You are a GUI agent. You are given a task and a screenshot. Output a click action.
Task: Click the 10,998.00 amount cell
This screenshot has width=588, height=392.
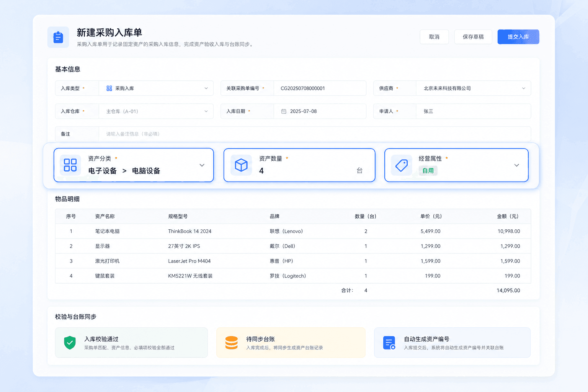click(x=509, y=231)
